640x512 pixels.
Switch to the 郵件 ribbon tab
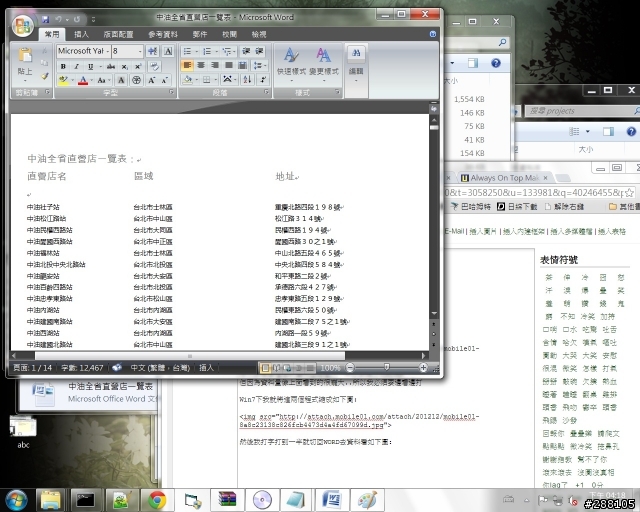click(200, 35)
